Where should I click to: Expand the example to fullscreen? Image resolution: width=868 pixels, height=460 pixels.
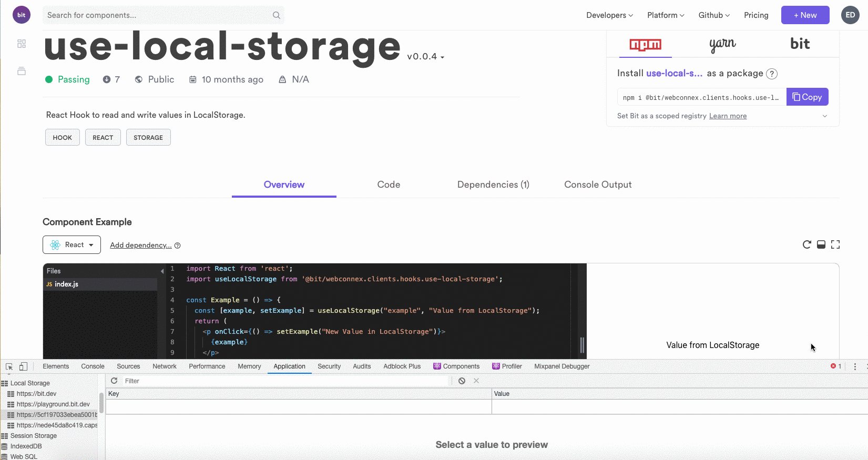click(835, 244)
